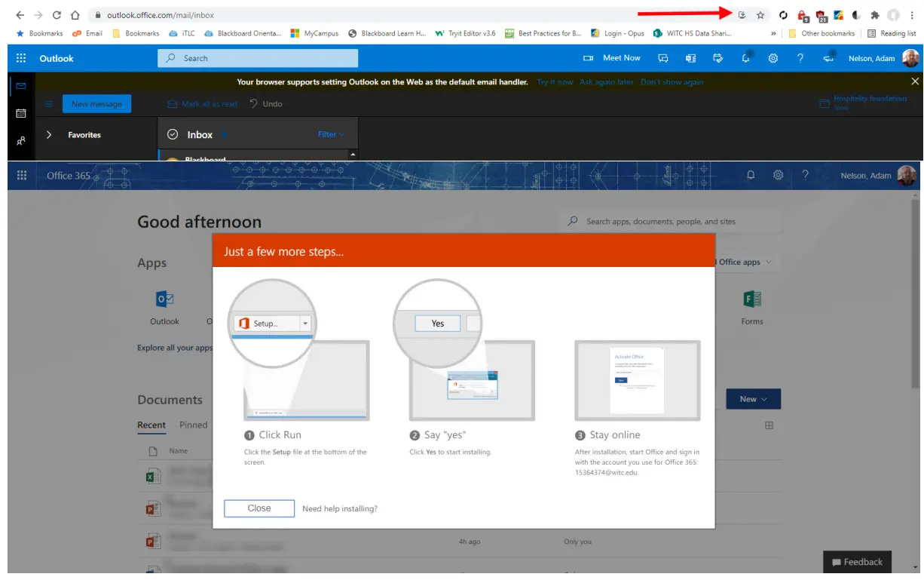Start a chat from the Outlook header
924x580 pixels.
663,58
